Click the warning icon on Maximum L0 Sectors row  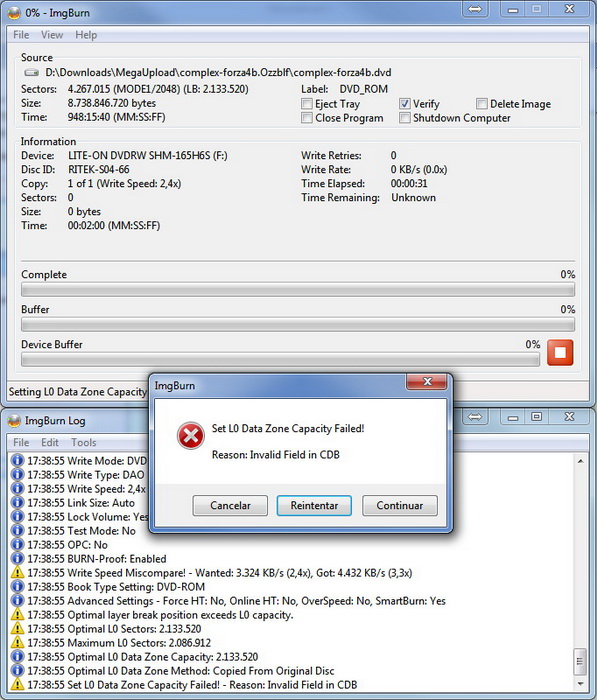17,642
